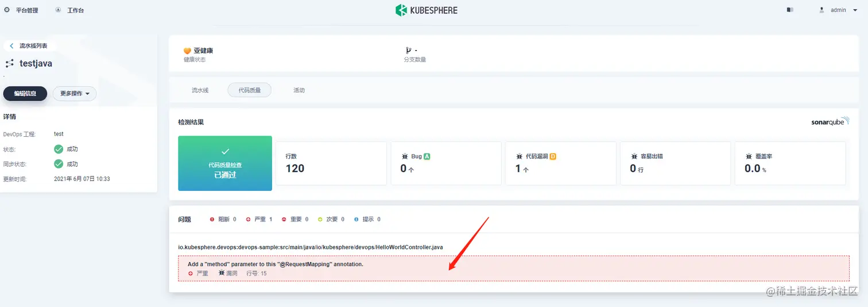Filter issues by 阻断 severity
The width and height of the screenshot is (868, 307).
[x=223, y=220]
